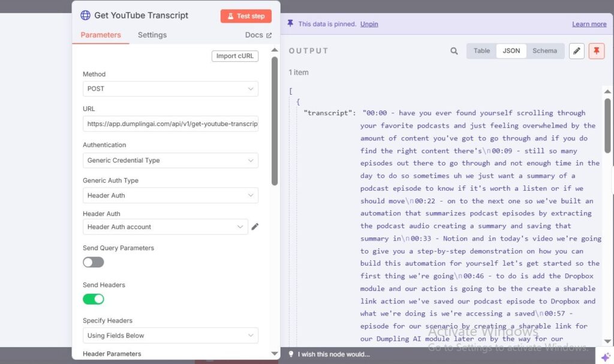The height and width of the screenshot is (364, 614).
Task: Toggle the Send Query Parameters switch
Action: [x=93, y=262]
